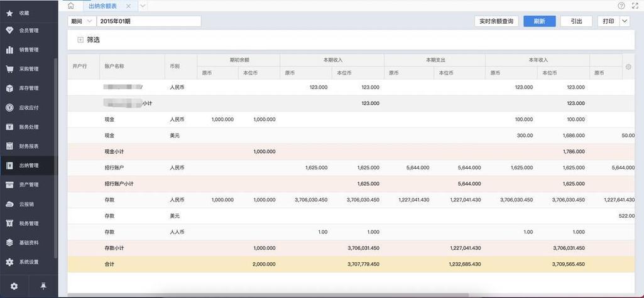Open 账务处理 module icon
Viewport: 644px width, 298px height.
coord(9,127)
